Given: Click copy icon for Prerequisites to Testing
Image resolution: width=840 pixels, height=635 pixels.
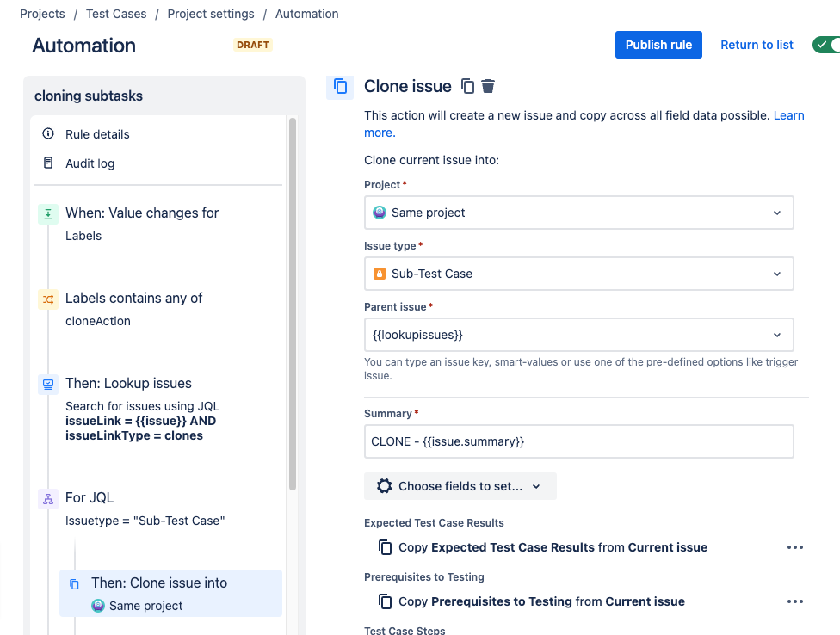Looking at the screenshot, I should (385, 601).
